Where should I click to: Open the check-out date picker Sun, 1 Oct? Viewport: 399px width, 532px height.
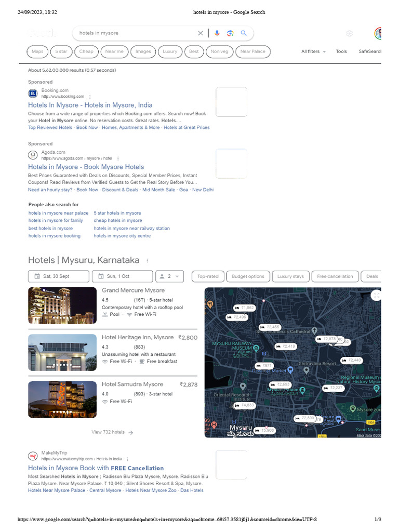[123, 276]
